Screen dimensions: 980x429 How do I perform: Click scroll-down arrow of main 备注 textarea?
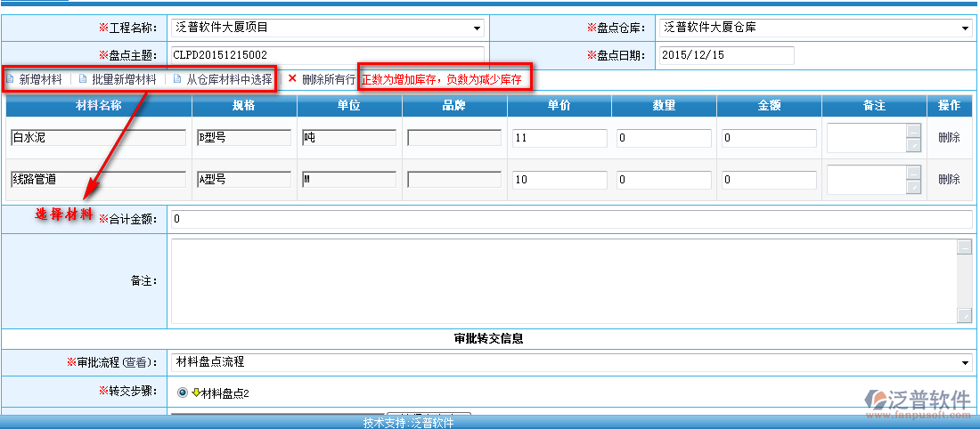964,315
